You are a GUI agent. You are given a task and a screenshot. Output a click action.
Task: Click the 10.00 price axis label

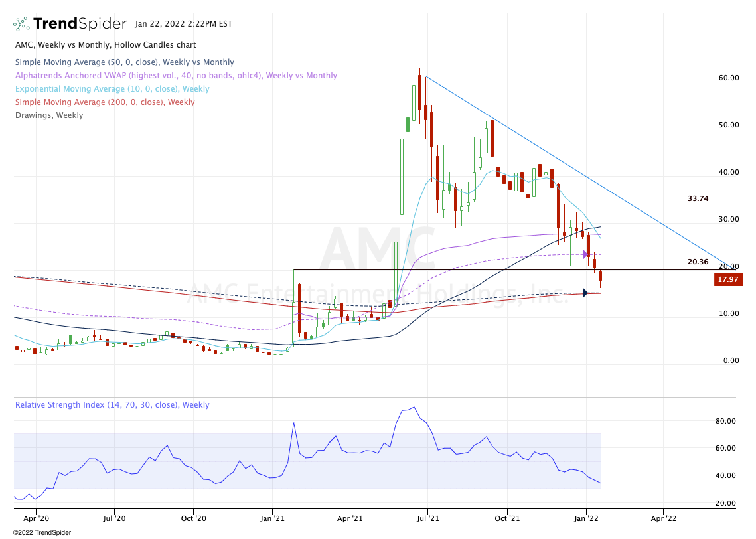(x=729, y=313)
